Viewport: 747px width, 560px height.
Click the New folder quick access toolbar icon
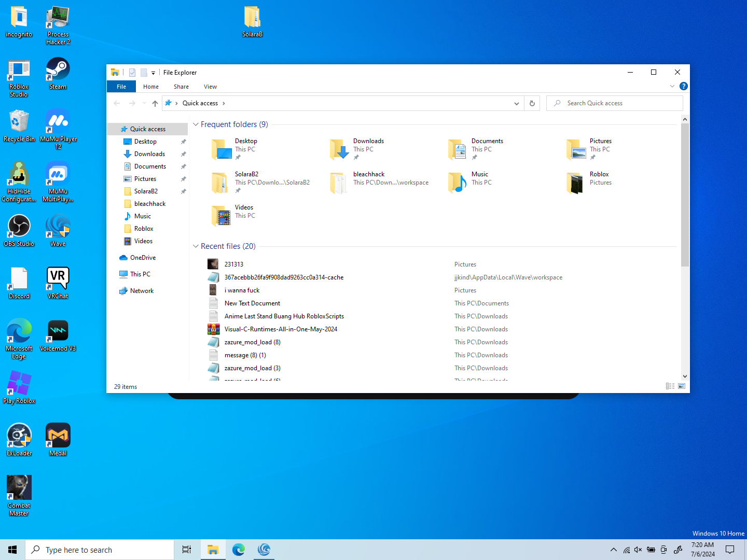click(144, 73)
